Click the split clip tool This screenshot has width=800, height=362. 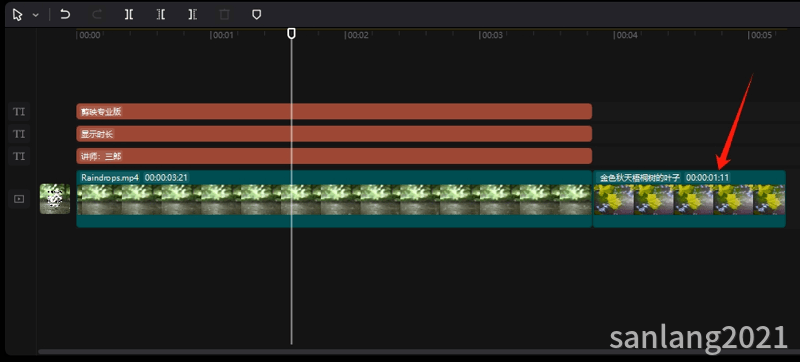129,15
